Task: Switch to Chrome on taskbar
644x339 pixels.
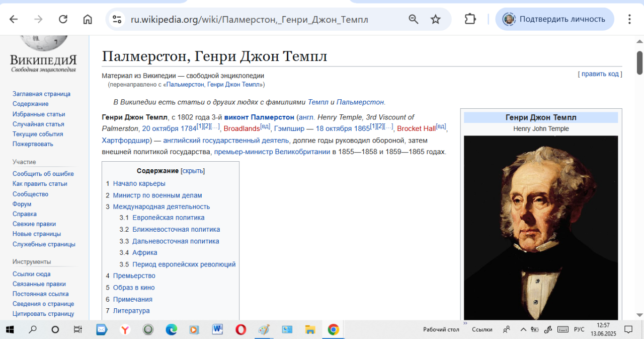Action: pos(333,330)
